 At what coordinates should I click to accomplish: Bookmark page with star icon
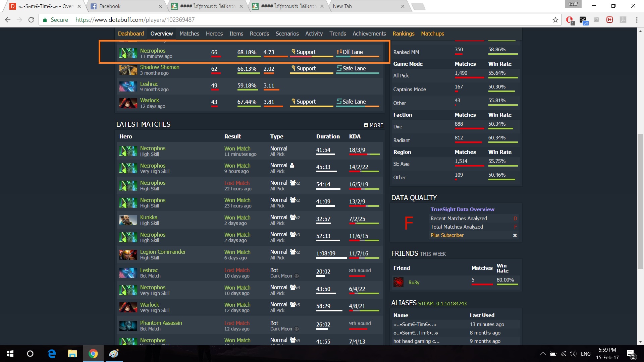[x=555, y=20]
